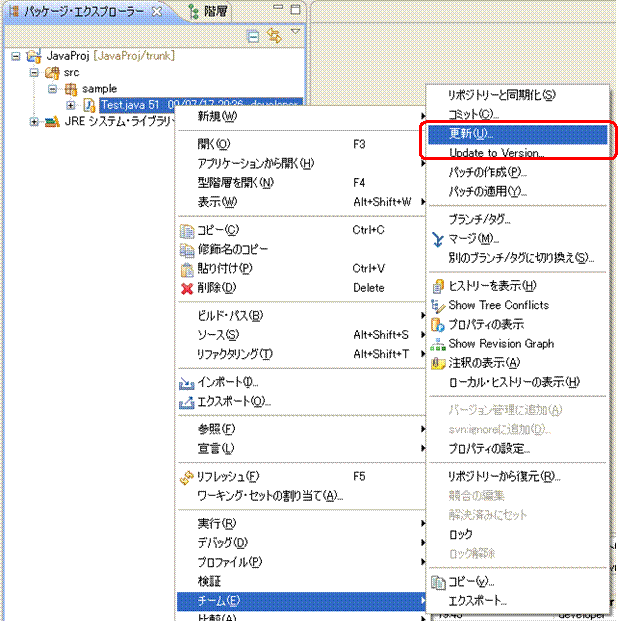Collapse the src folder node
The height and width of the screenshot is (621, 618).
click(34, 72)
